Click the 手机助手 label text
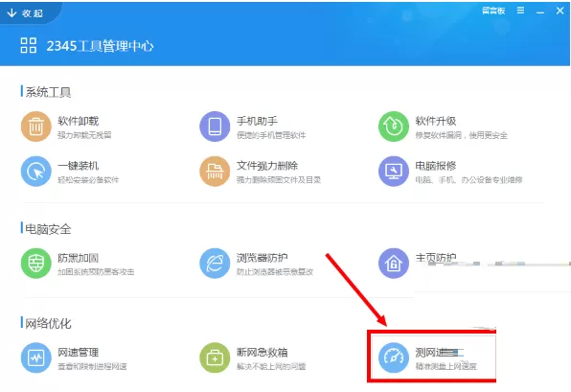Viewport: 571px width, 392px height. pos(257,121)
